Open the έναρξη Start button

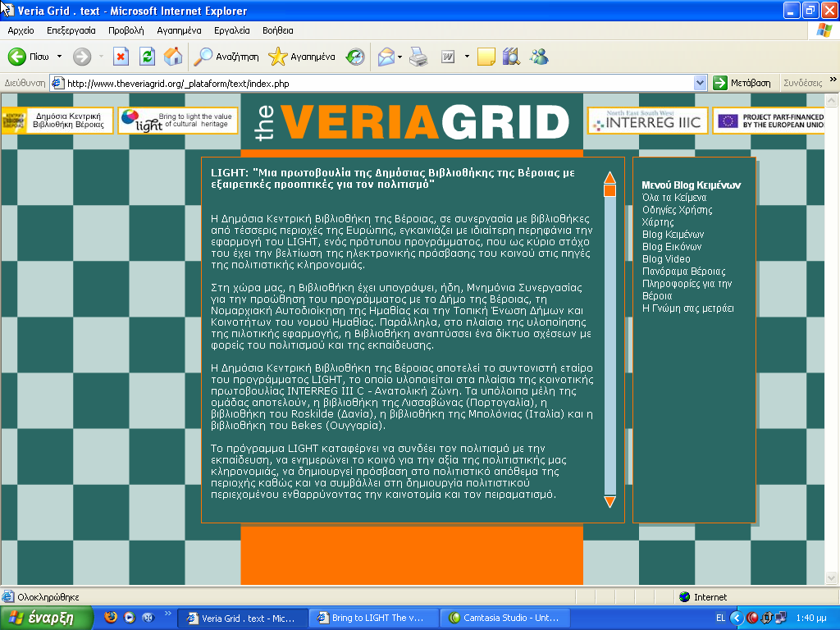pyautogui.click(x=47, y=619)
